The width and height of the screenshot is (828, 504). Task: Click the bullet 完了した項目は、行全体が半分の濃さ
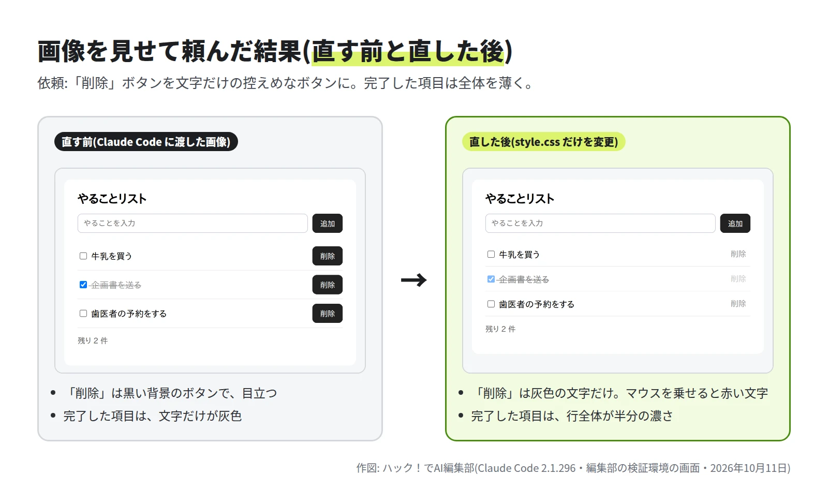point(572,416)
